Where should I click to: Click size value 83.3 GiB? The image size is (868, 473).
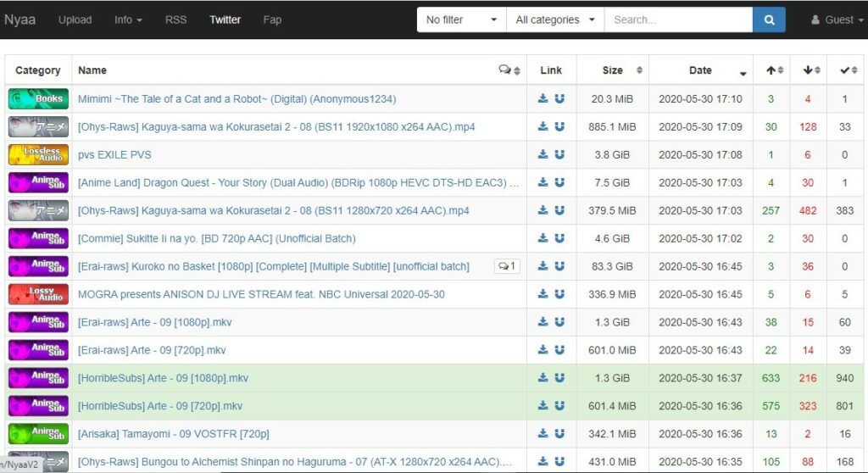point(612,266)
